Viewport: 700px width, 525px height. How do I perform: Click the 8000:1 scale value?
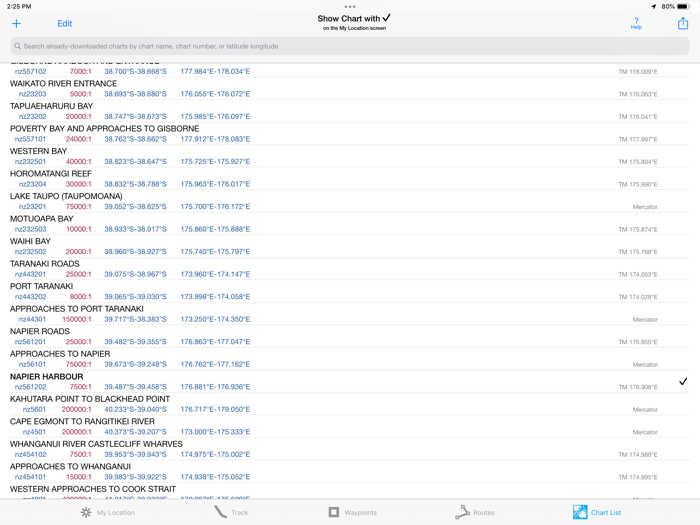[80, 297]
